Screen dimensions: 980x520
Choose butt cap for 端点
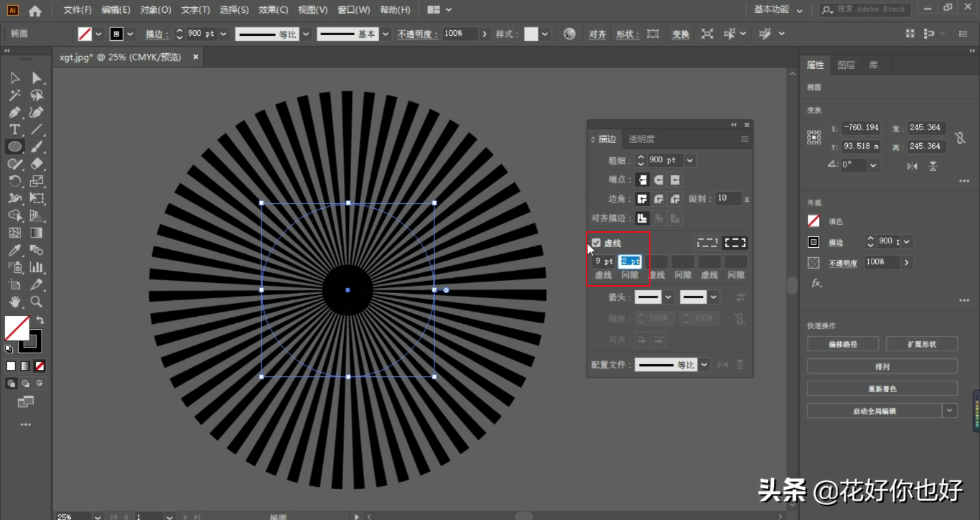pos(643,180)
